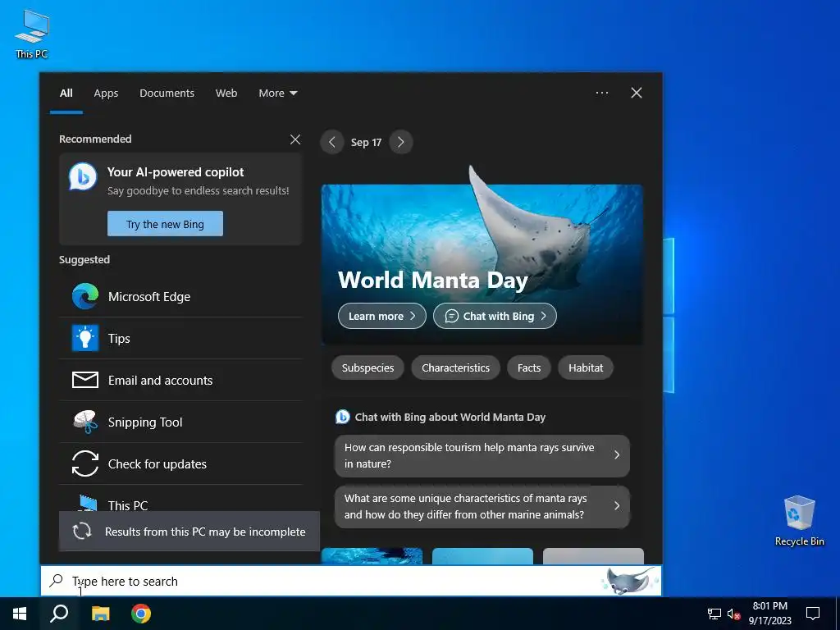Open responsible tourism manta rays question
840x630 pixels.
pos(482,455)
